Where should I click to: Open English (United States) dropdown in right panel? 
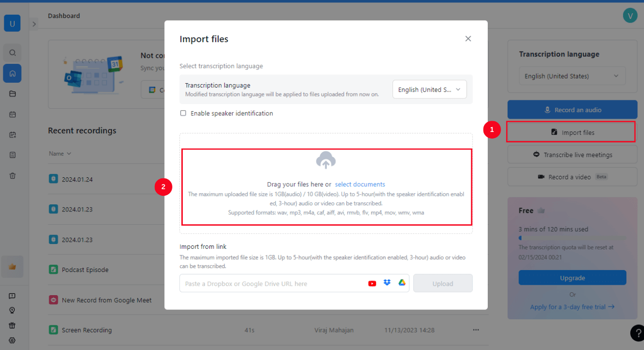(572, 76)
